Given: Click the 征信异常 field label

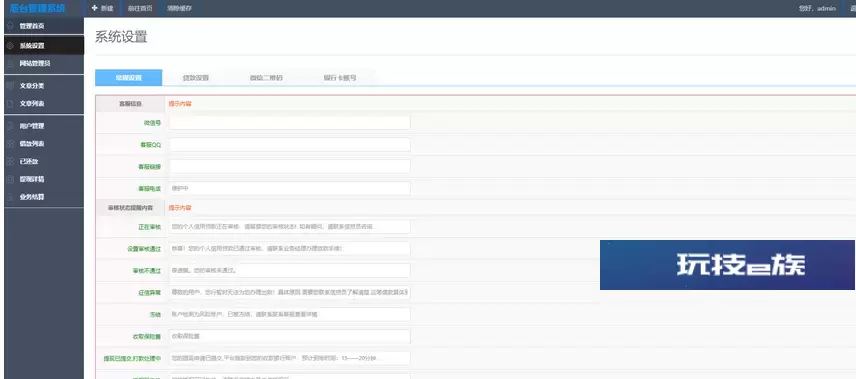Looking at the screenshot, I should pos(150,293).
